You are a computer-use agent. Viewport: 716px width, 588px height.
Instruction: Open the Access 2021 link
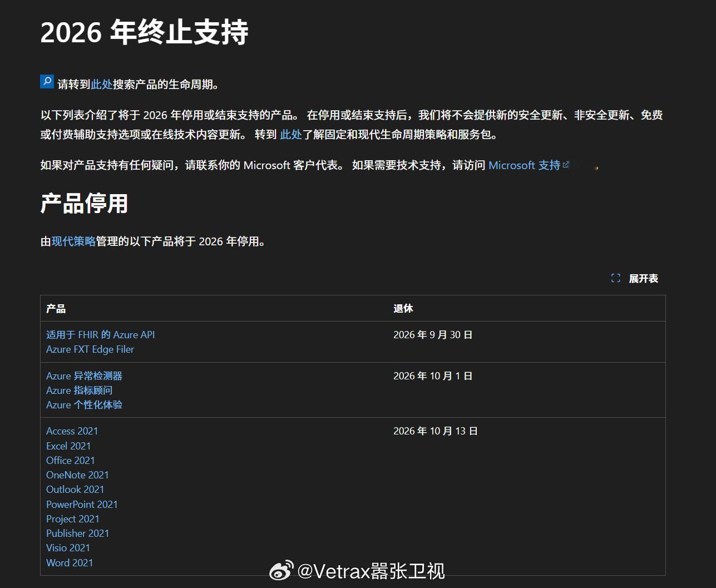click(72, 431)
